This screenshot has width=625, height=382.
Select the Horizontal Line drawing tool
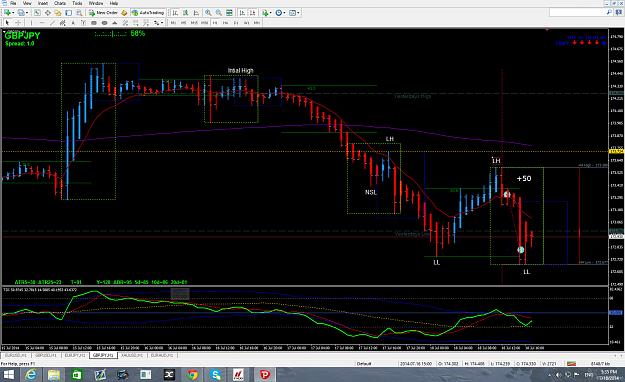(x=42, y=23)
